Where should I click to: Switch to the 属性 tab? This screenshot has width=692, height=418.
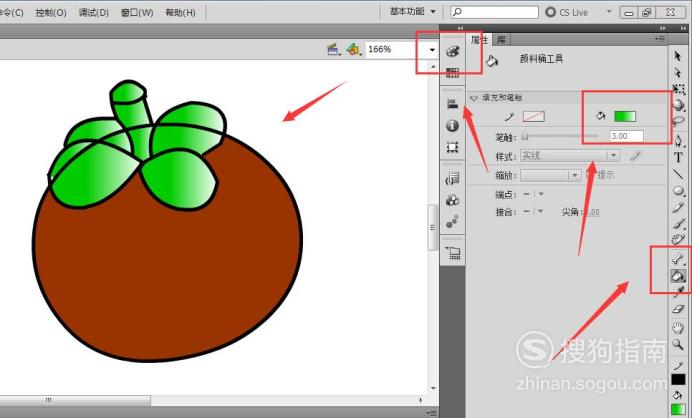pos(479,40)
